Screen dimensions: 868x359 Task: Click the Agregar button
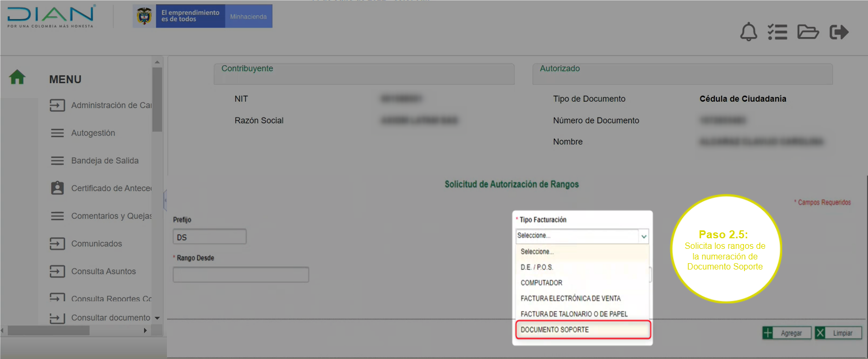pos(786,333)
